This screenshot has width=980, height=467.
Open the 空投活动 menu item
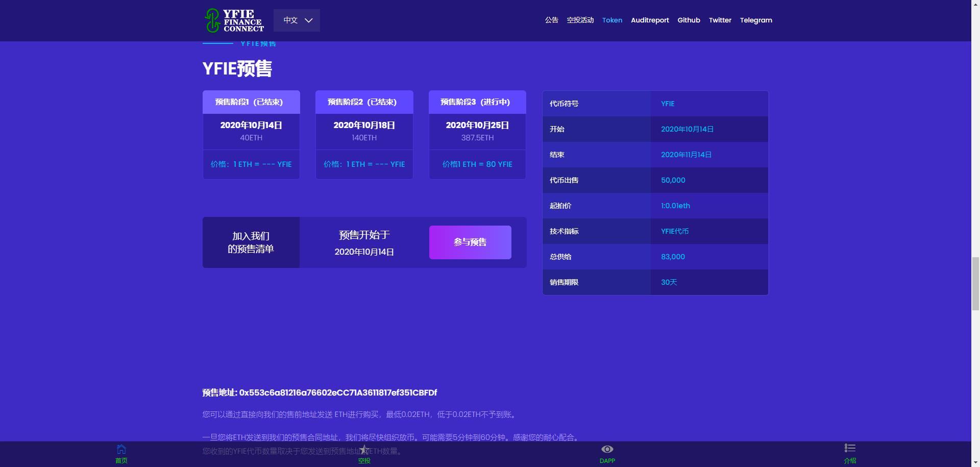pos(580,20)
